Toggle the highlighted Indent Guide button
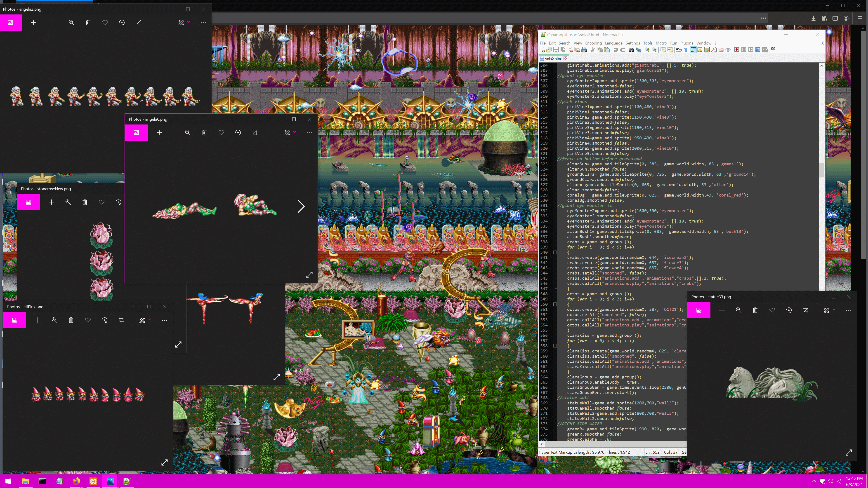Screen dimensions: 868x488 coord(693,50)
